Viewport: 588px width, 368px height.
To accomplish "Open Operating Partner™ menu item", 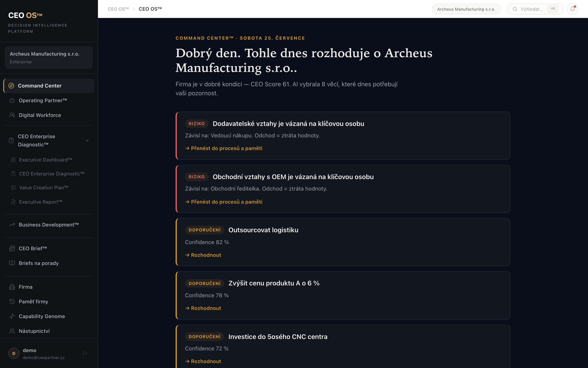I will 49,101.
